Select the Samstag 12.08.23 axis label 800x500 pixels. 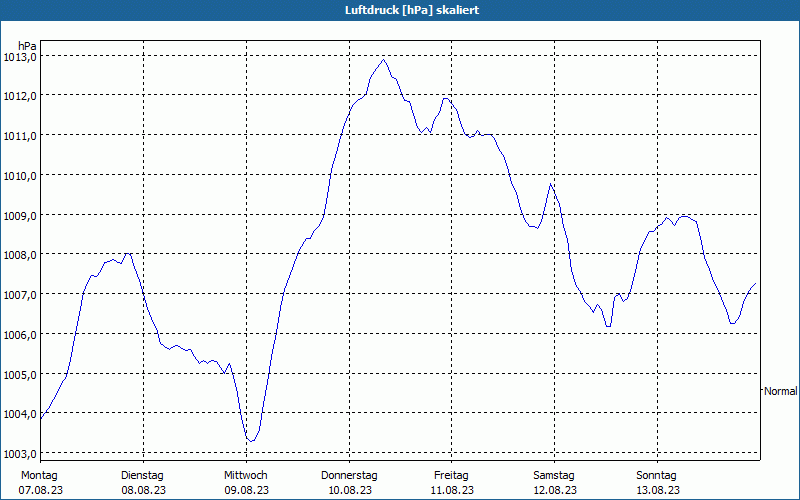[x=554, y=483]
